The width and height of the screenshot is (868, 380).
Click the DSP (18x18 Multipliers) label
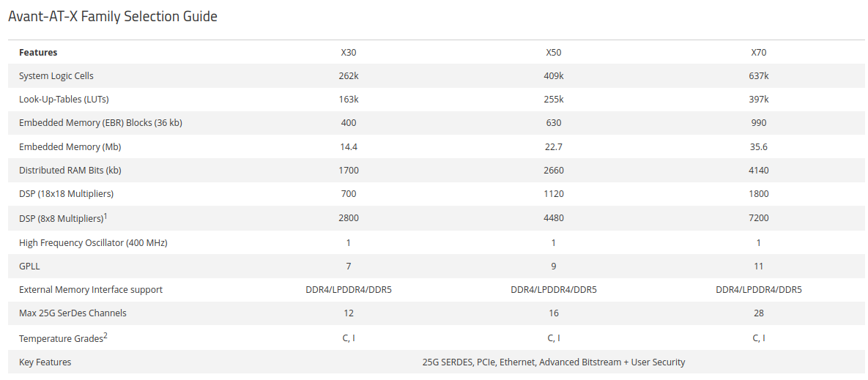click(x=66, y=193)
